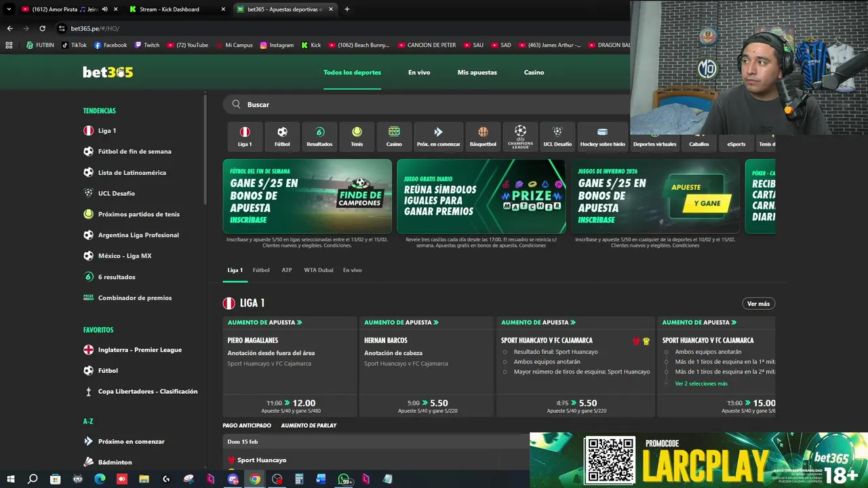Open the Juegos de Invierno 2026 promo banner
868x488 pixels.
[x=655, y=197]
